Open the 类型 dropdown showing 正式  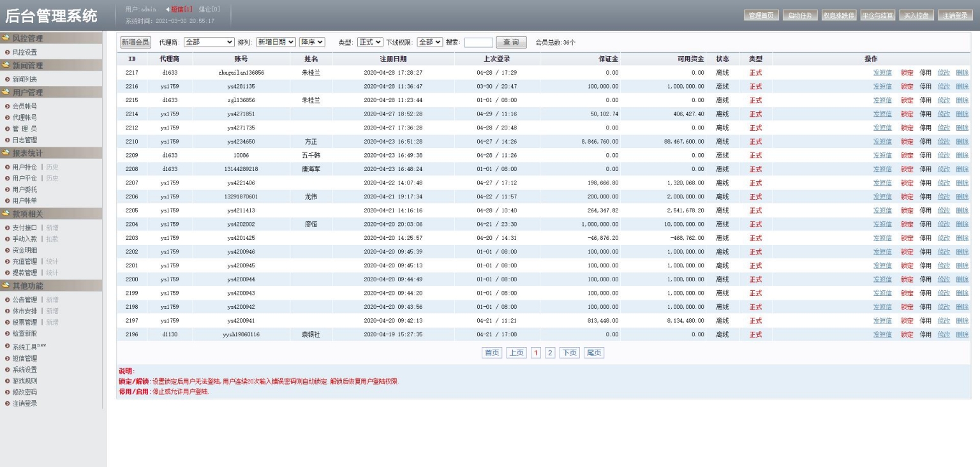pos(369,42)
